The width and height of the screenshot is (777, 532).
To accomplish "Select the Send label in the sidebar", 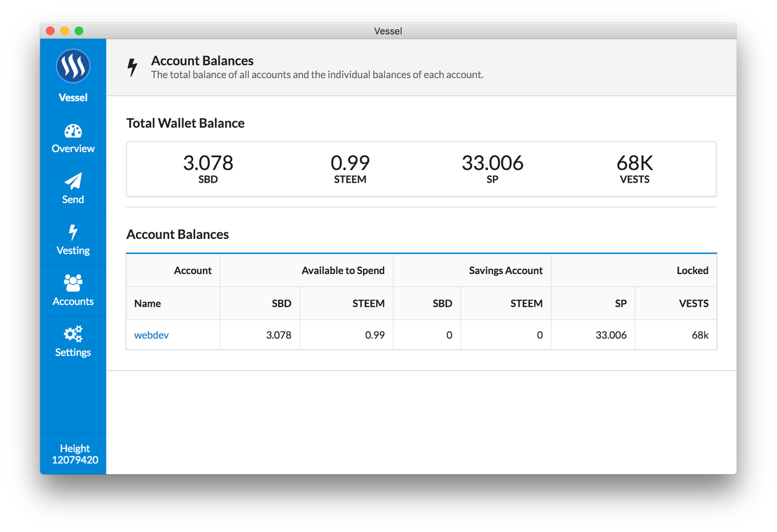I will pos(73,200).
